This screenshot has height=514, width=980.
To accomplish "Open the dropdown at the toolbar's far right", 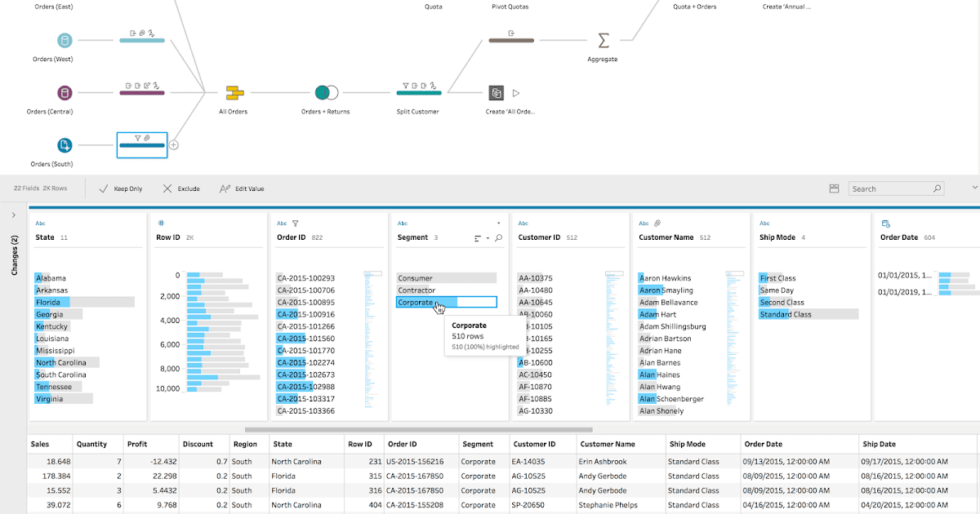I will tap(973, 188).
